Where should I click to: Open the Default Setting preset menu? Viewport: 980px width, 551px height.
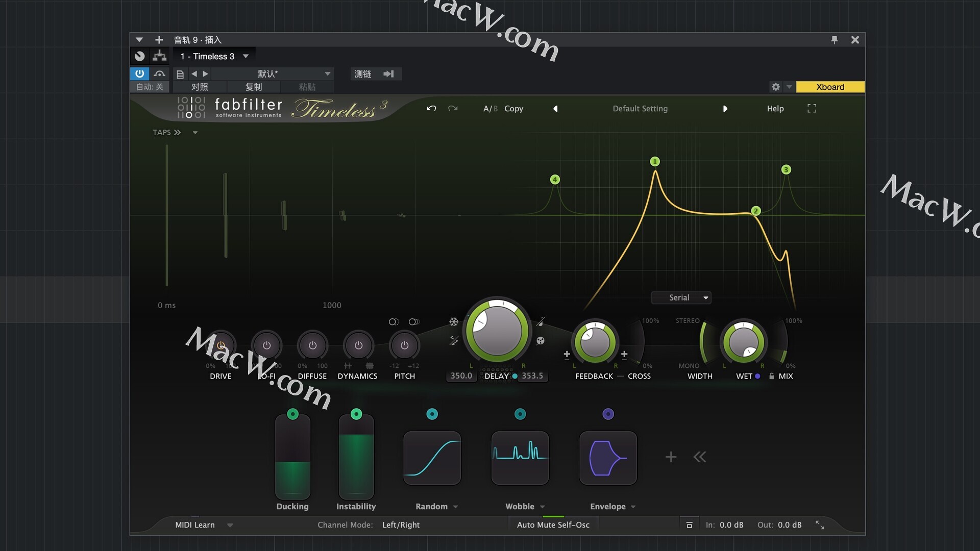click(x=640, y=108)
